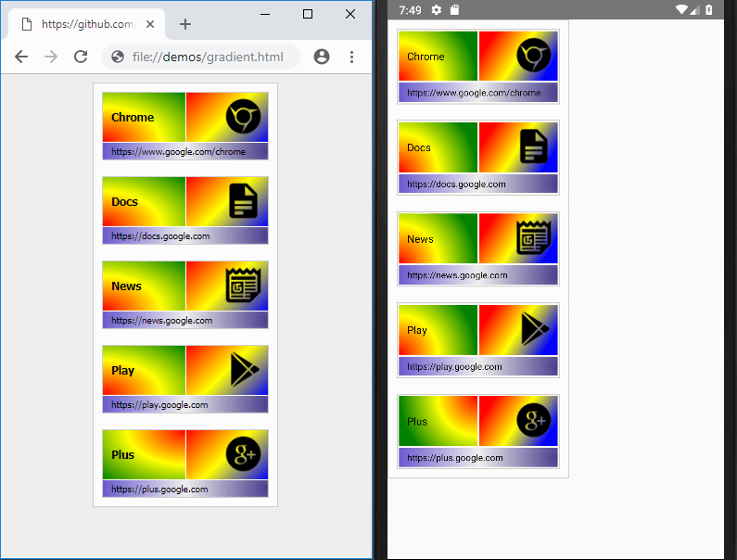Close the browser window with X
This screenshot has height=560, width=737.
point(350,14)
